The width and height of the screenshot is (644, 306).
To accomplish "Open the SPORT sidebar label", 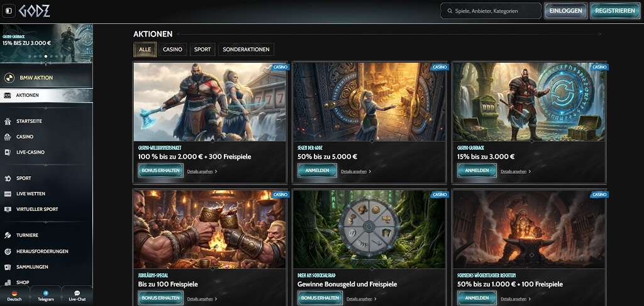I will tap(24, 179).
